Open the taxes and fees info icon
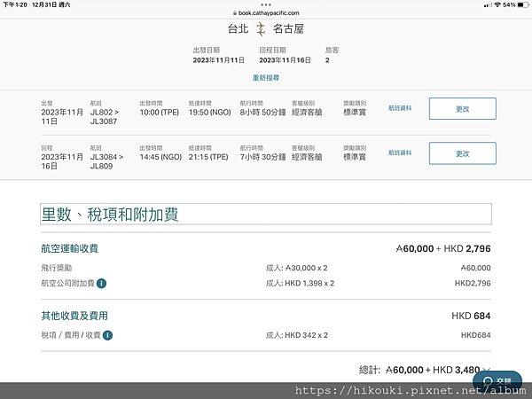 point(107,335)
